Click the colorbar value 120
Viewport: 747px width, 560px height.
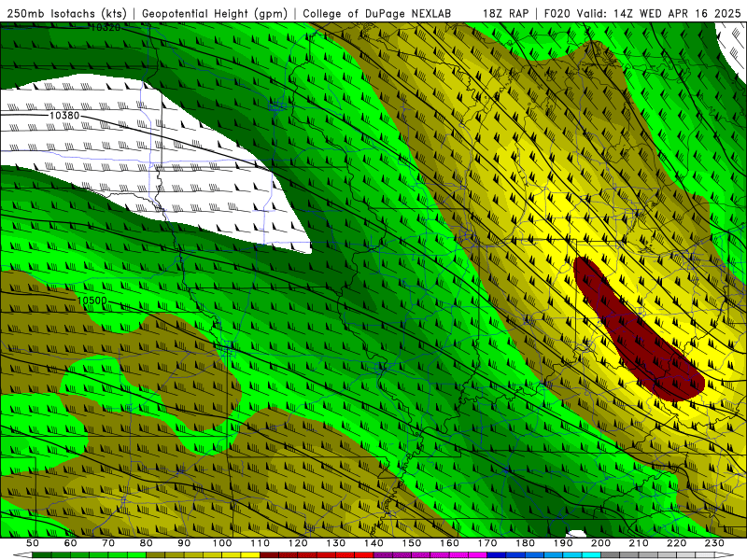(x=298, y=543)
